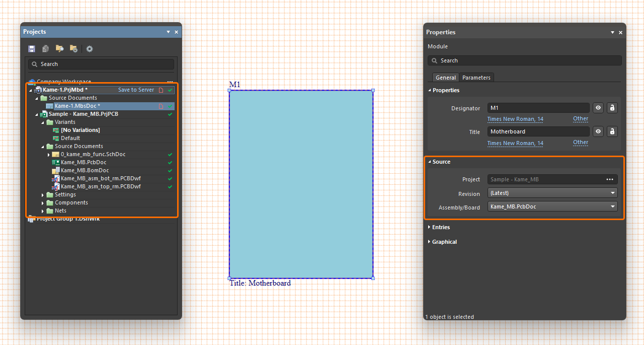
Task: Lock the Designator field
Action: [x=612, y=108]
